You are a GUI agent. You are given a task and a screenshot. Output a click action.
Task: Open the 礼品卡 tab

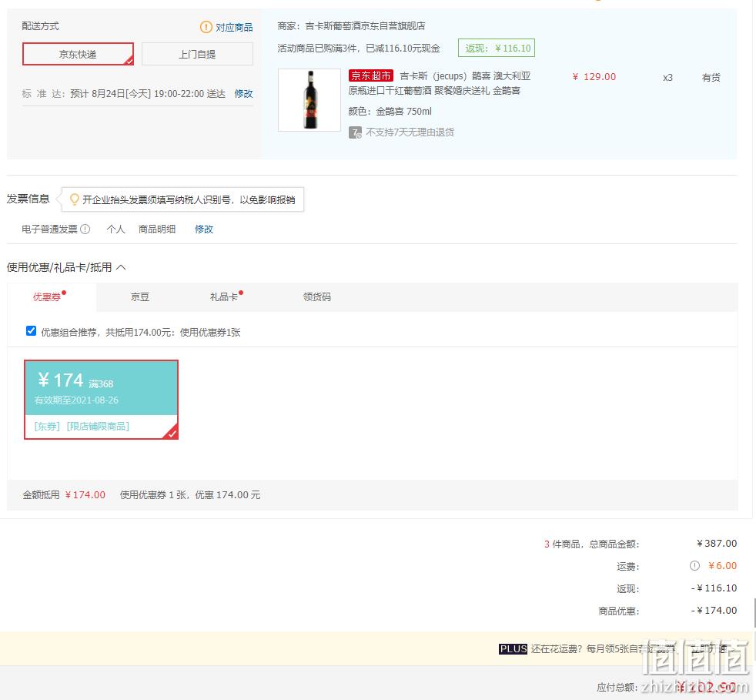(x=224, y=296)
